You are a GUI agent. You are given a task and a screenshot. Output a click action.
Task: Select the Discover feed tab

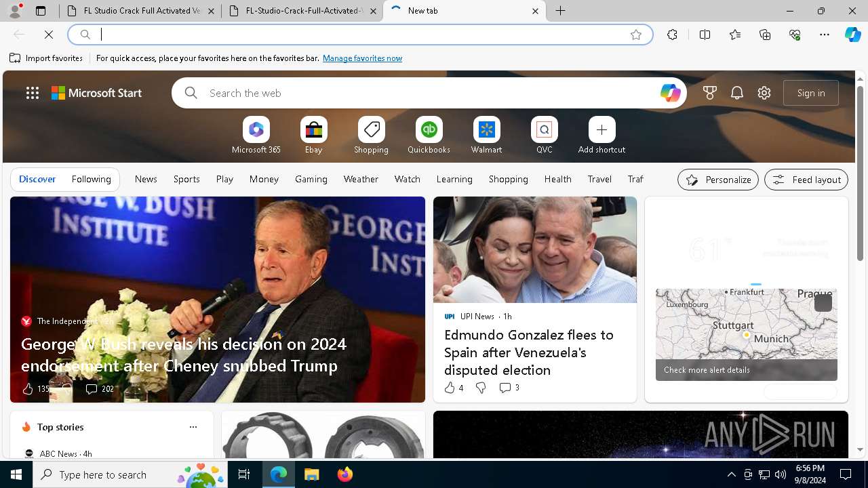tap(37, 179)
